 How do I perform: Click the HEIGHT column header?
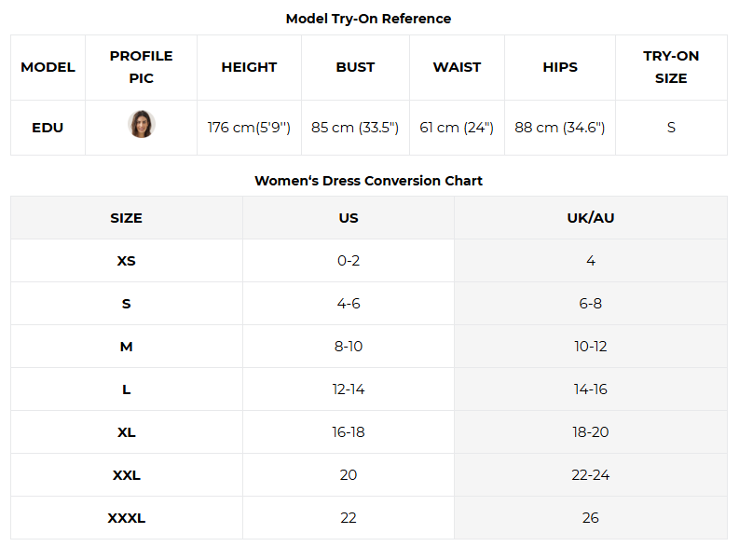[249, 67]
